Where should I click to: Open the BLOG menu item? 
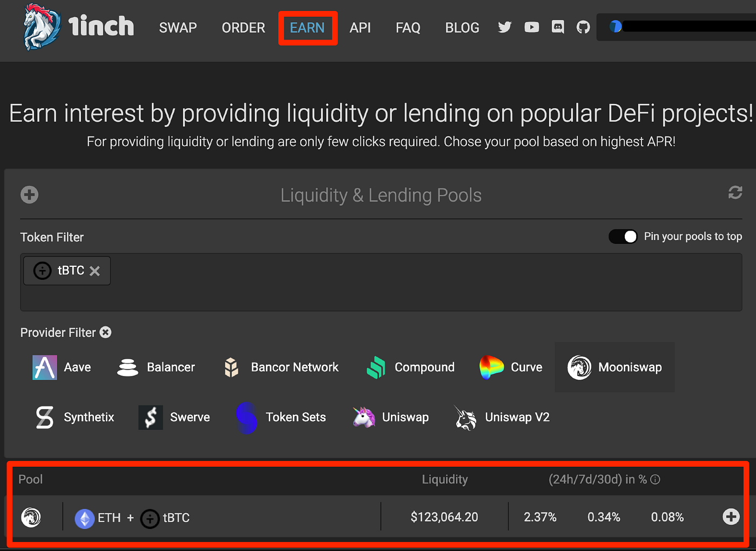pos(462,28)
